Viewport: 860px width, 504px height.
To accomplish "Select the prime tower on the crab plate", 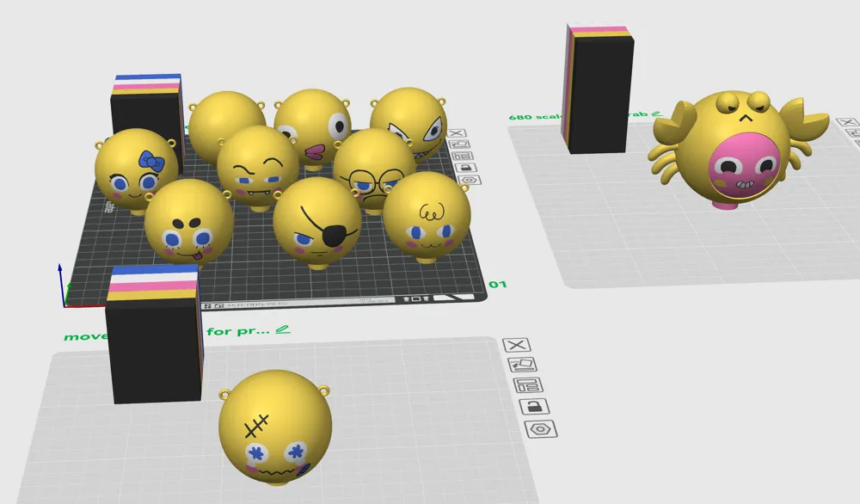I will [x=598, y=89].
